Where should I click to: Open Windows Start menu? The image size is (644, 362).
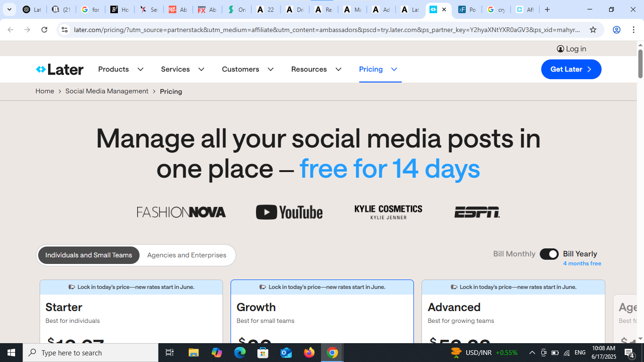(x=11, y=353)
